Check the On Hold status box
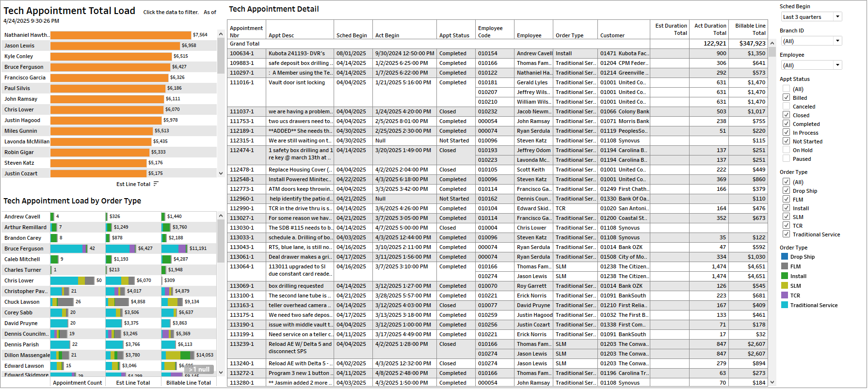The image size is (868, 389). tap(786, 150)
